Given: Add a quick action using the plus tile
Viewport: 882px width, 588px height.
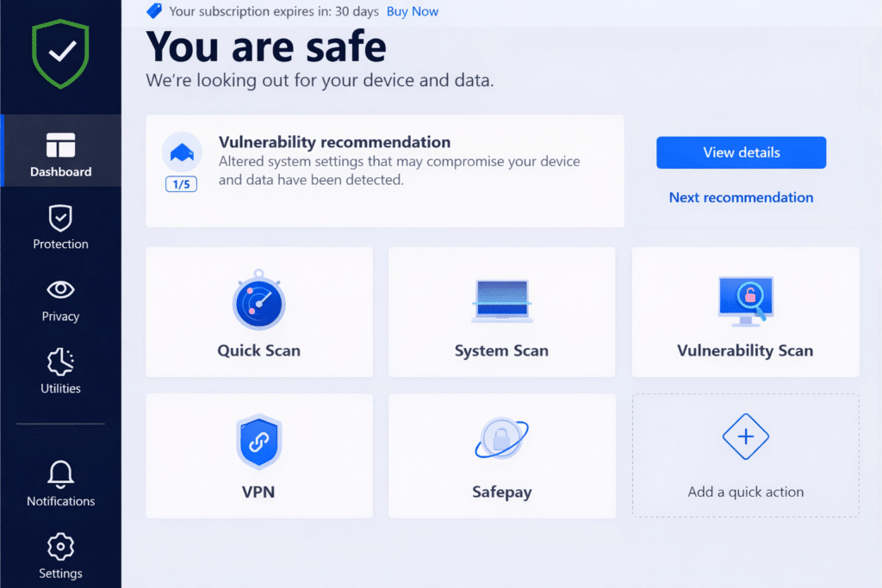Looking at the screenshot, I should pos(745,455).
